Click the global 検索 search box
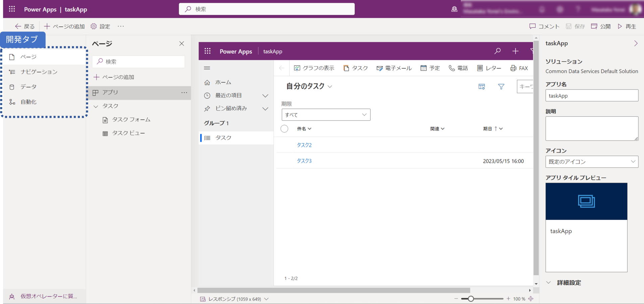 267,9
